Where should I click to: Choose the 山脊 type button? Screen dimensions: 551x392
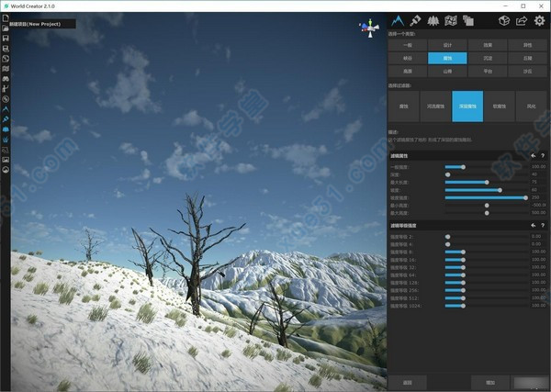(x=447, y=70)
